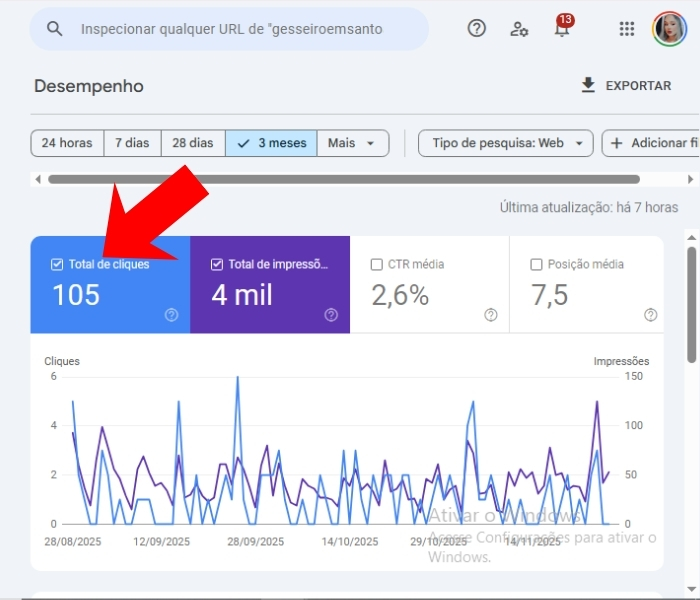Click the search magnifier icon
The height and width of the screenshot is (600, 700).
tap(55, 29)
